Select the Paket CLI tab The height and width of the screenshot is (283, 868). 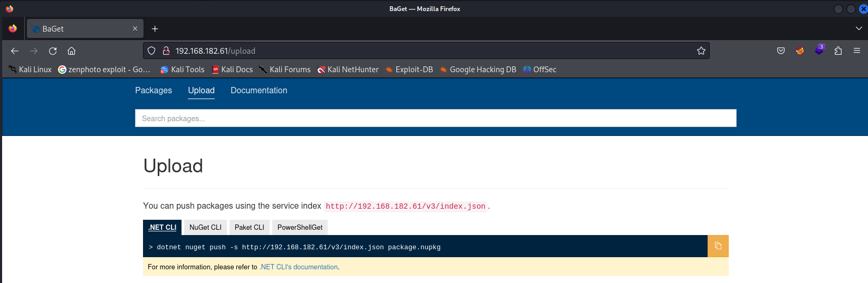(249, 227)
